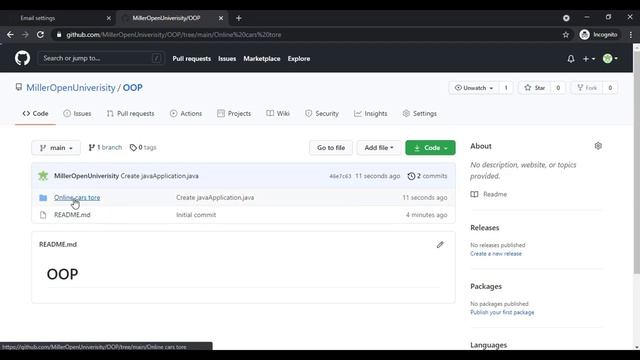Open About settings gear icon
The image size is (640, 360).
(598, 146)
